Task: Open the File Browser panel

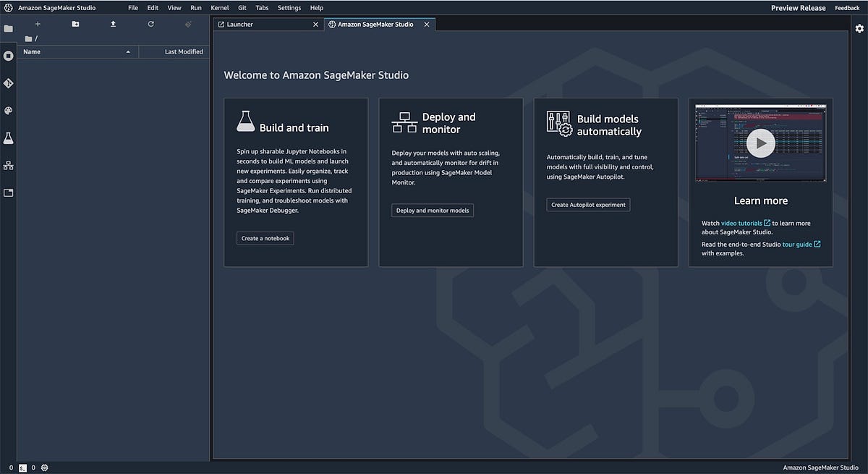Action: point(8,29)
